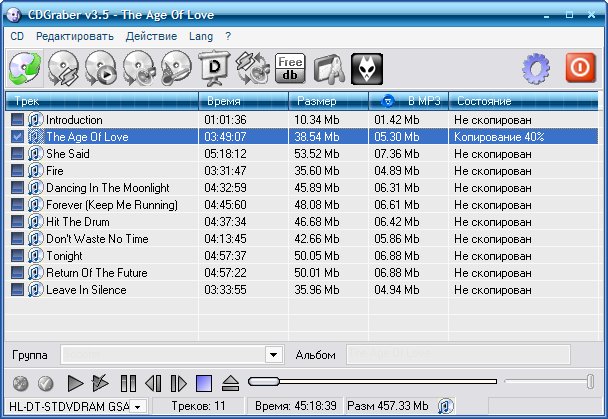Click the CD with play arrow icon
Screen dimensions: 608x419
click(103, 67)
